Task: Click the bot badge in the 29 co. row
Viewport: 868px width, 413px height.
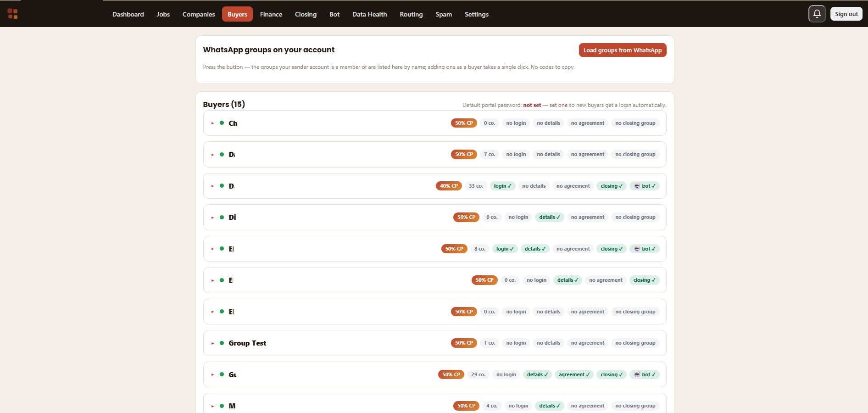Action: (645, 374)
